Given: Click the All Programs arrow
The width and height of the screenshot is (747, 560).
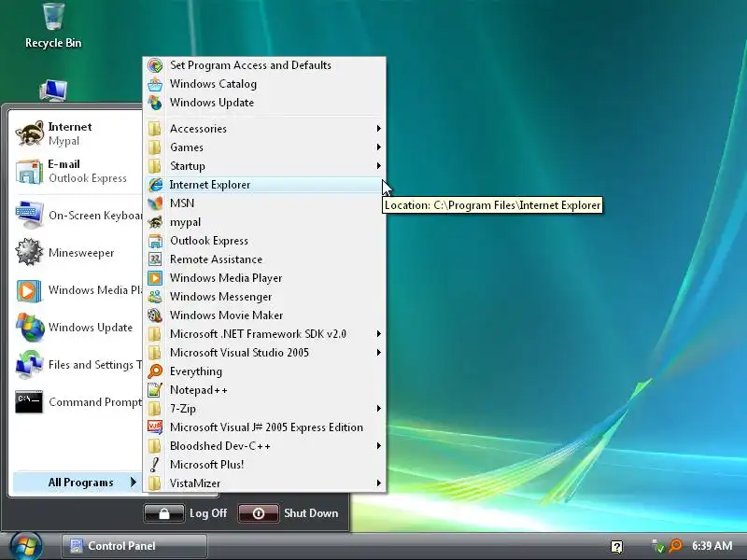Looking at the screenshot, I should [134, 483].
